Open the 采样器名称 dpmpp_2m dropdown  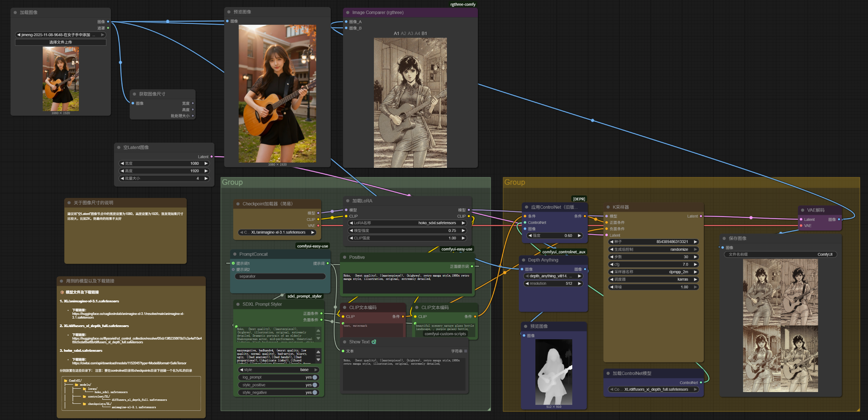coord(653,272)
